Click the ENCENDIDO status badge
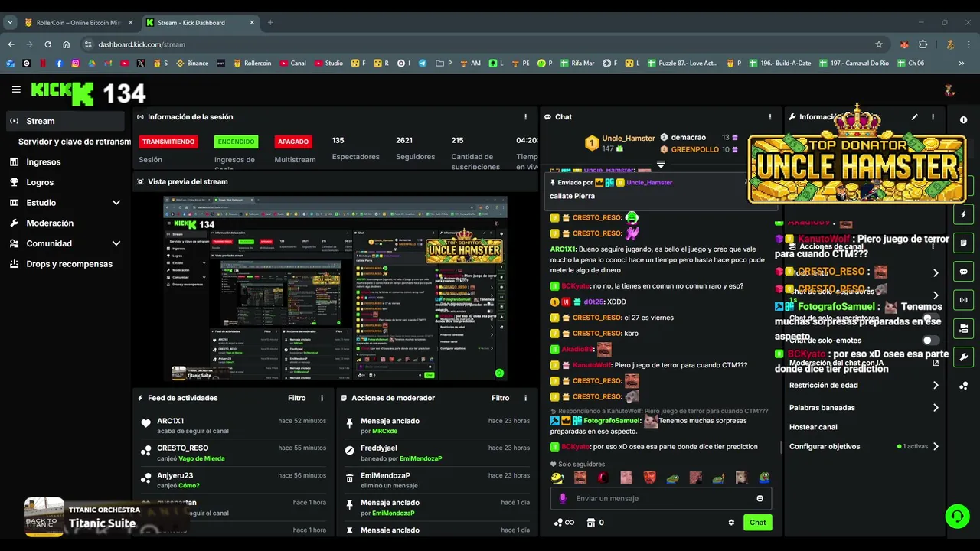Image resolution: width=980 pixels, height=551 pixels. coord(236,142)
